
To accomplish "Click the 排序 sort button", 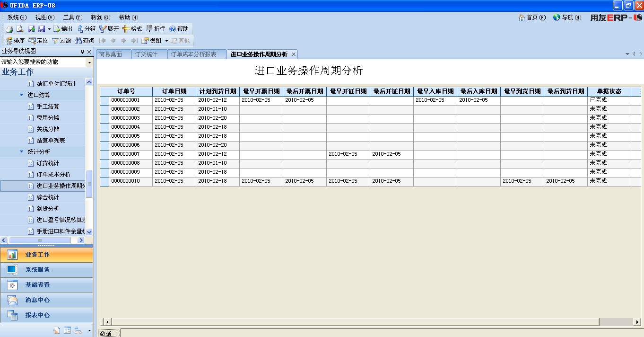I will 15,41.
